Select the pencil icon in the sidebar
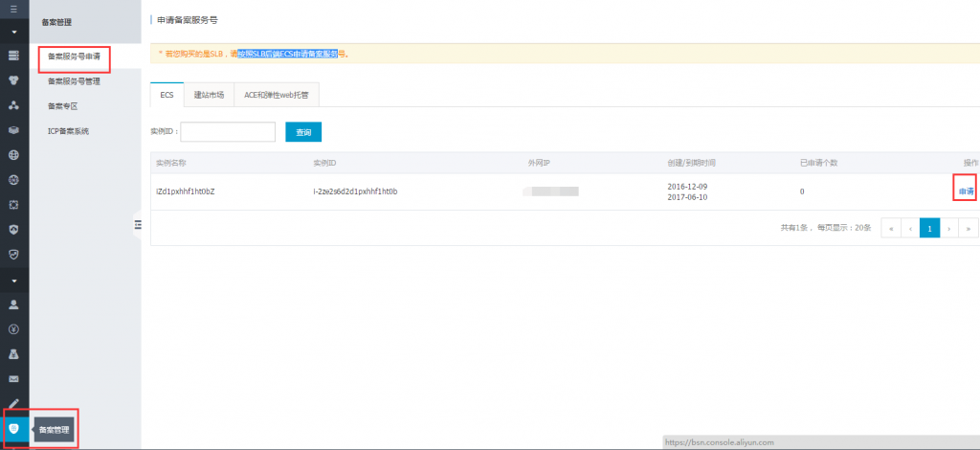This screenshot has width=980, height=450. 14,404
